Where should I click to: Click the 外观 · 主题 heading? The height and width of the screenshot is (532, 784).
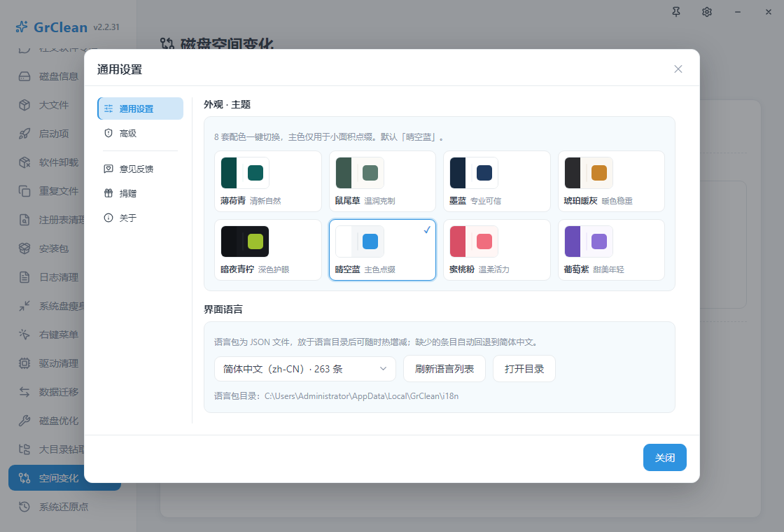click(x=227, y=104)
